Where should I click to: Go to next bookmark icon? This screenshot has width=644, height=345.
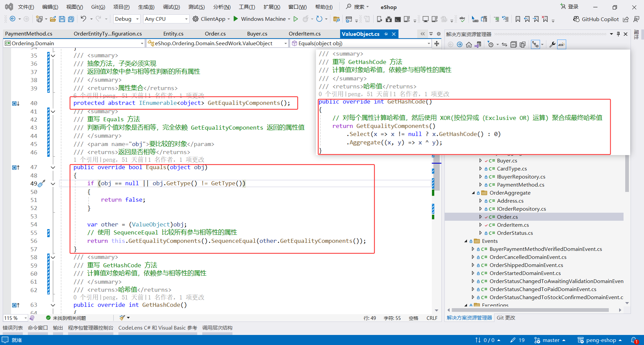point(536,19)
